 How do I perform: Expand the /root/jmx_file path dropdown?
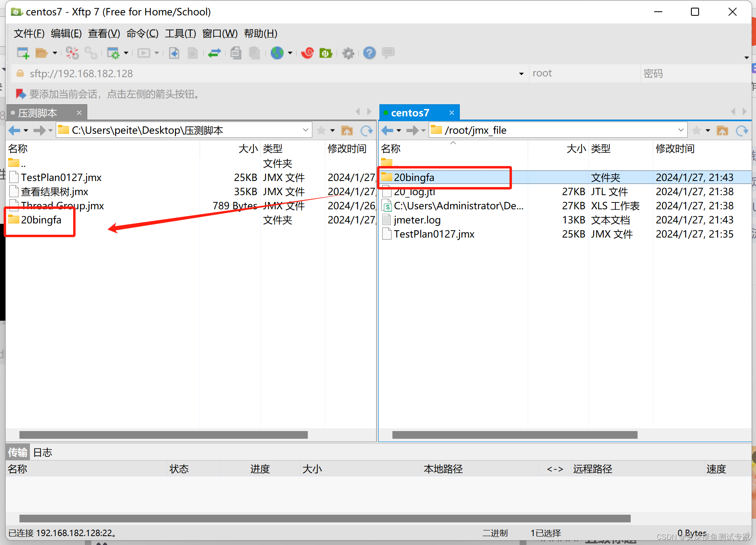tap(681, 130)
